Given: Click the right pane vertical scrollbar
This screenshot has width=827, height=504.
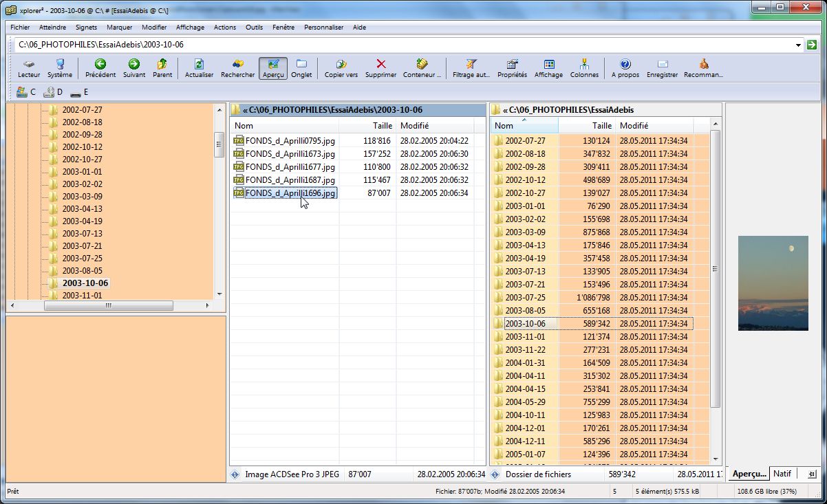Looking at the screenshot, I should coord(715,268).
